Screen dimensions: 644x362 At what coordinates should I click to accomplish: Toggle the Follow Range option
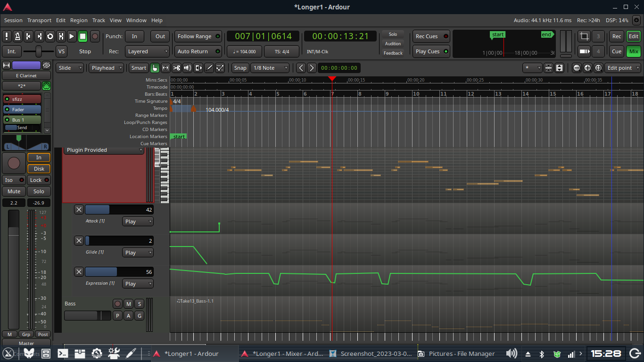click(x=198, y=36)
